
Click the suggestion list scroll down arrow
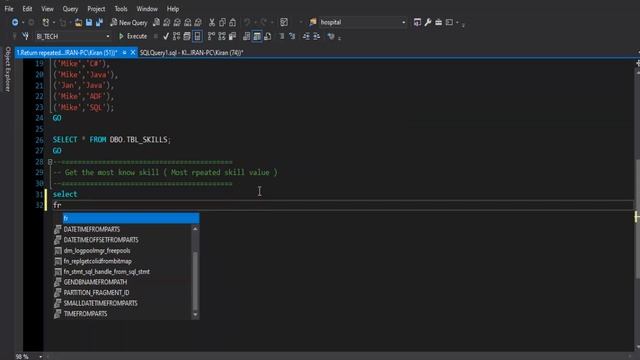[x=195, y=315]
